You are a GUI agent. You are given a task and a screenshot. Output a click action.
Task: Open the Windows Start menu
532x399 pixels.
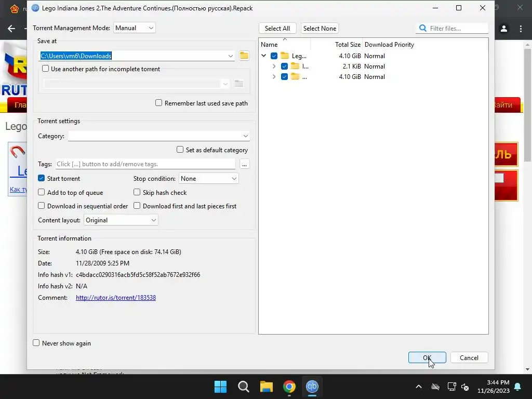tap(220, 387)
